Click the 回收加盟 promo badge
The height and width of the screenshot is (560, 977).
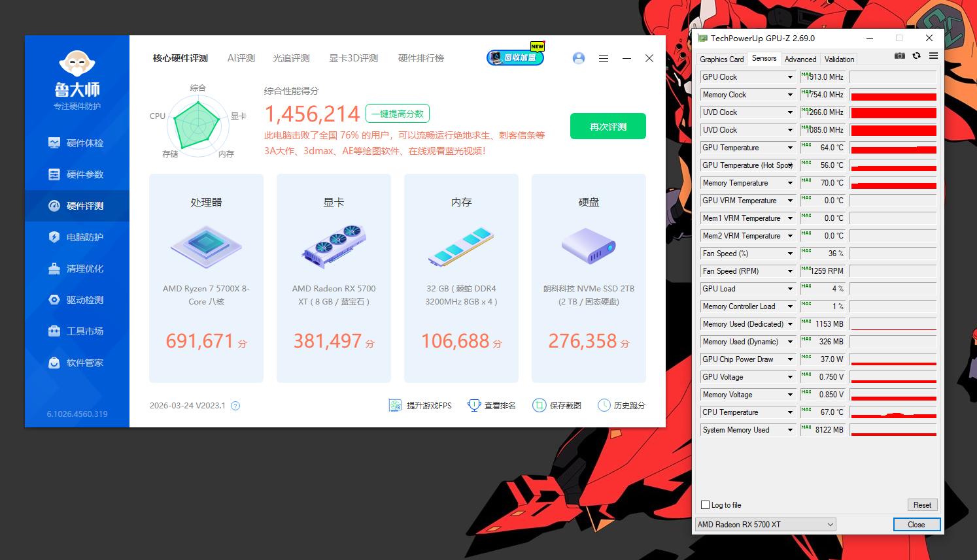pyautogui.click(x=515, y=57)
